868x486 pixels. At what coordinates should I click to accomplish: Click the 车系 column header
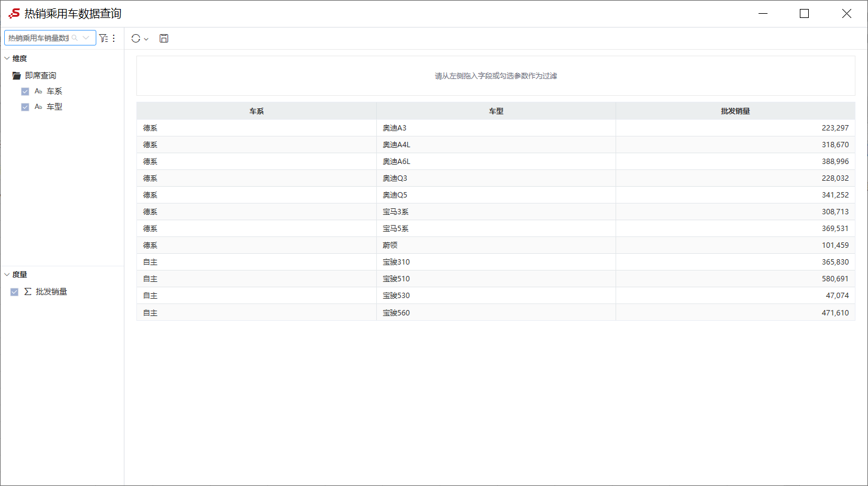tap(257, 111)
